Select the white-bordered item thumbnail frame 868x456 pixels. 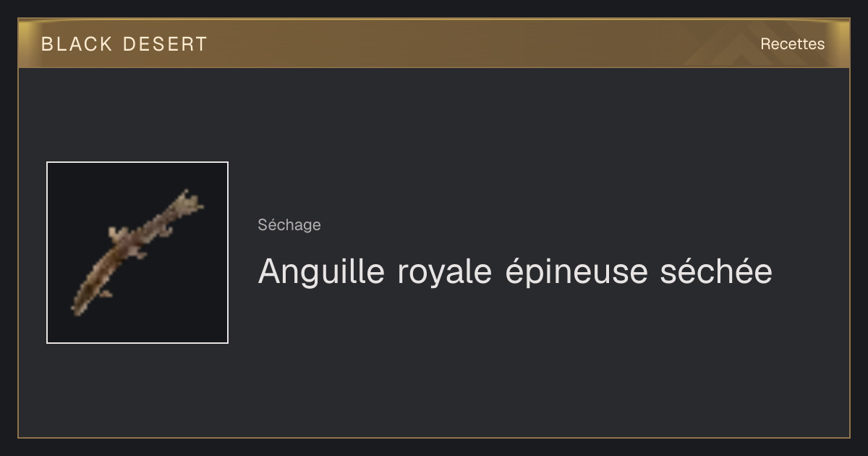pyautogui.click(x=137, y=253)
